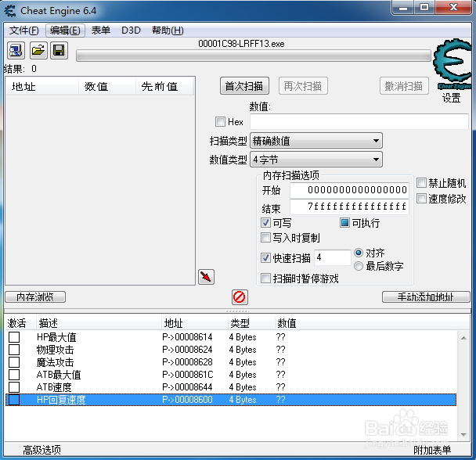Select address P->00008628
Screen dimensions: 476x460
tap(187, 362)
